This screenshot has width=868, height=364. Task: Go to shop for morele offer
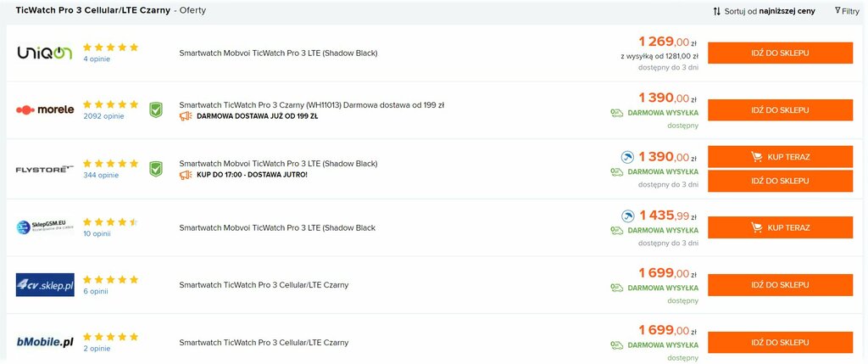(780, 110)
